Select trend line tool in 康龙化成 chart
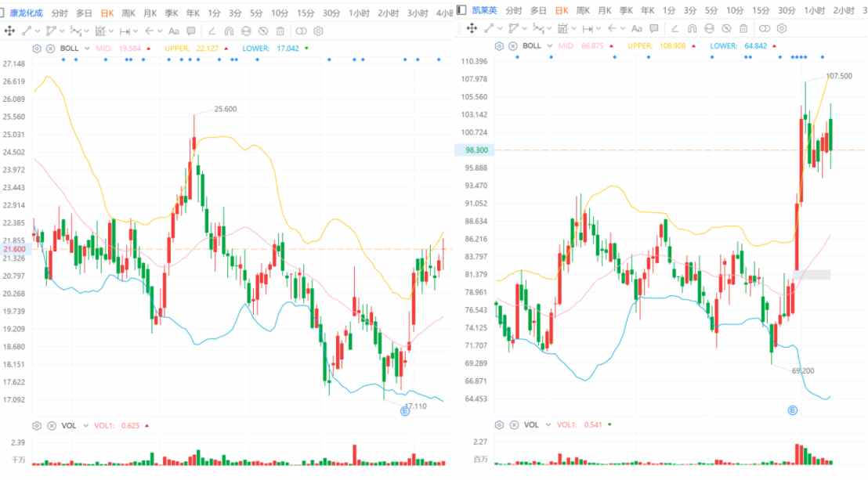Screen dimensions: 868x480 tap(26, 31)
